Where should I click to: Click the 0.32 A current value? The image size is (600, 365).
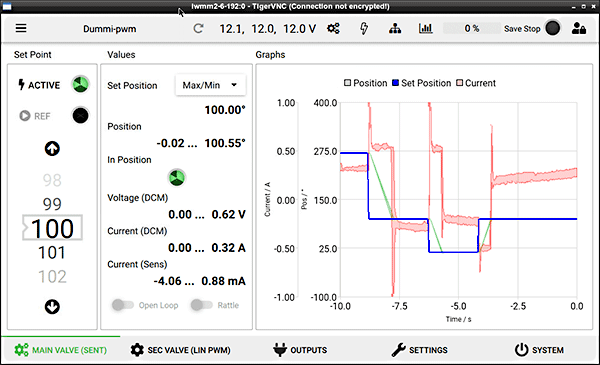[228, 248]
